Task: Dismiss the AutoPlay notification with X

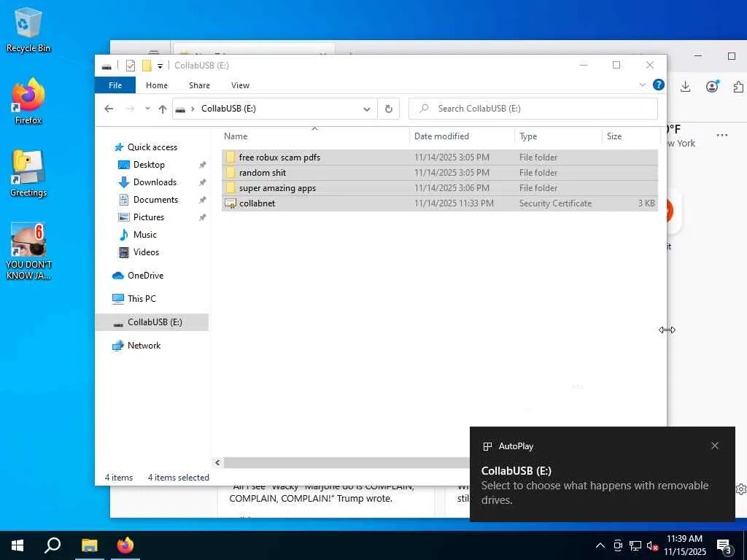Action: [715, 446]
